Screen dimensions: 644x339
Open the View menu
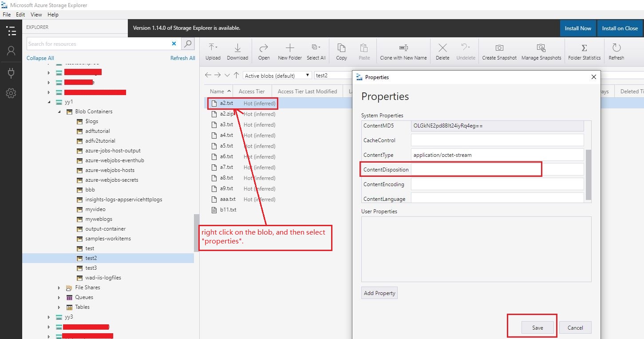[36, 15]
